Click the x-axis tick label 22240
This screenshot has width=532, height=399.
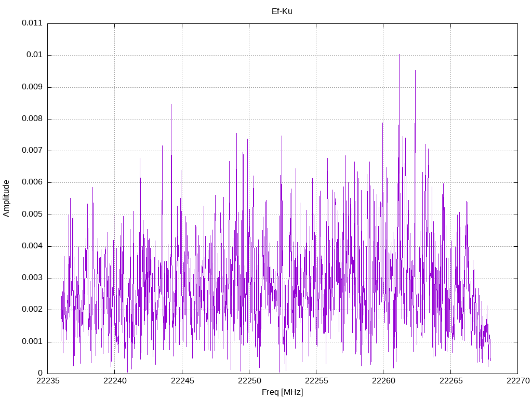click(115, 381)
